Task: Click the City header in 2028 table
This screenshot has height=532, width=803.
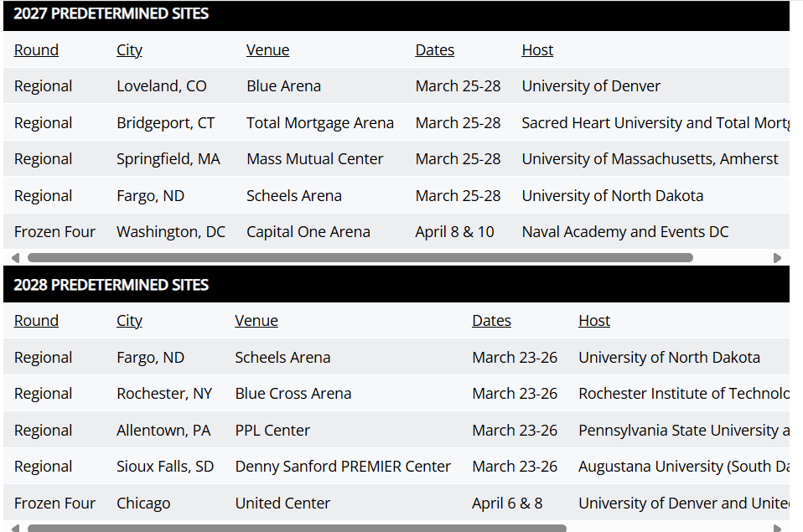Action: (x=129, y=321)
